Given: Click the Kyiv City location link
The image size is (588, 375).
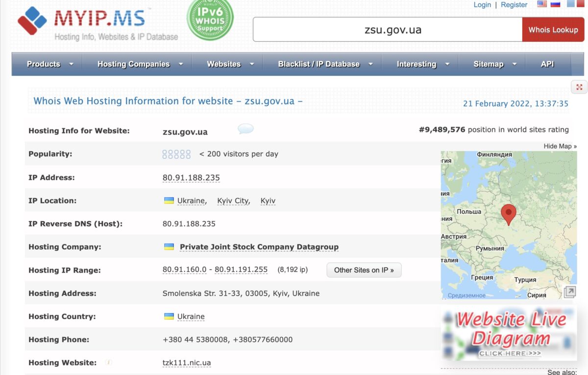Looking at the screenshot, I should coord(233,200).
